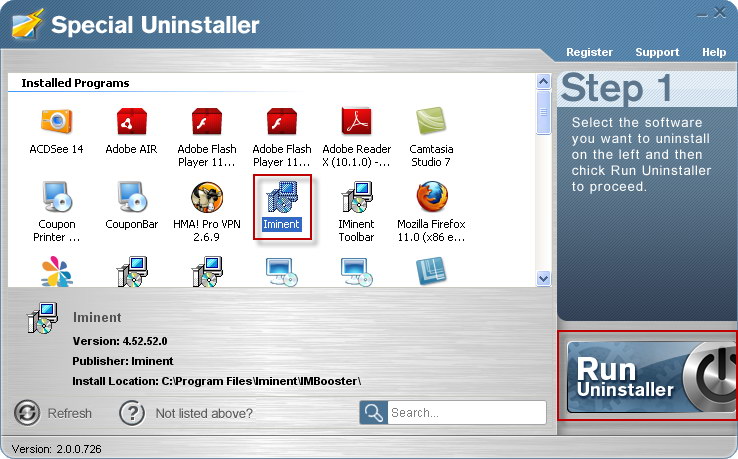Click the Special Uninstaller logo icon
This screenshot has height=459, width=738.
coord(27,24)
